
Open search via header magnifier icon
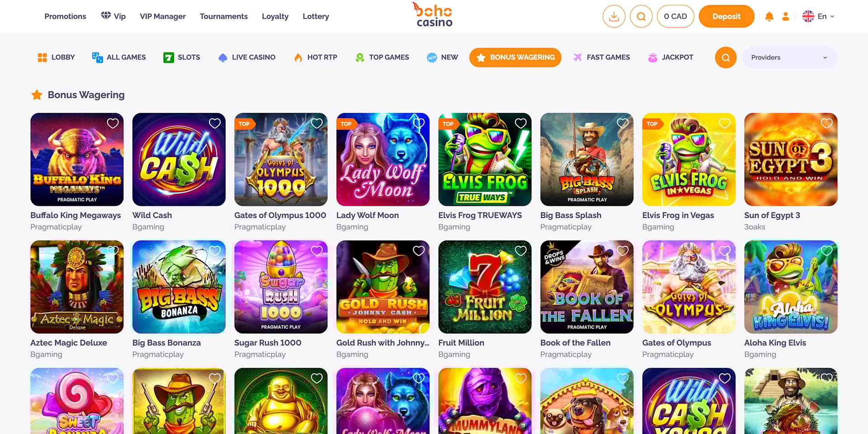pyautogui.click(x=641, y=16)
